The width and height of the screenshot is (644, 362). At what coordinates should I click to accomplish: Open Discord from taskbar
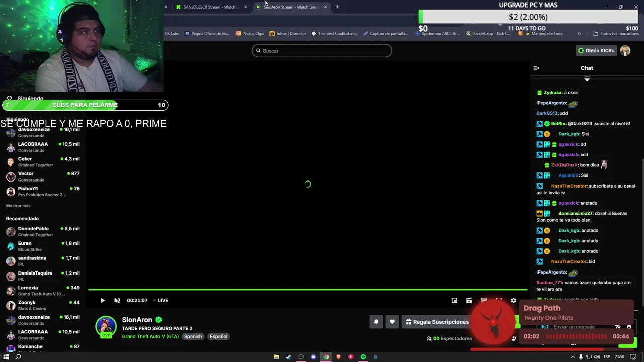coord(313,357)
